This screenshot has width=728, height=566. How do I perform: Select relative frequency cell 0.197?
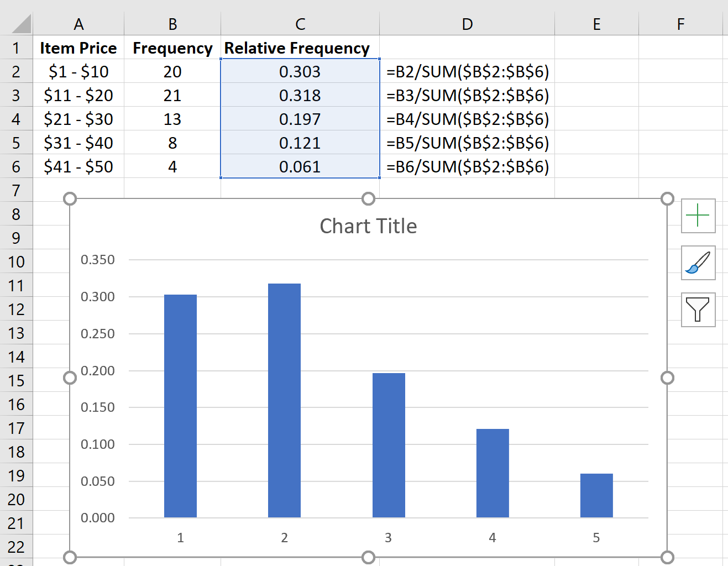pyautogui.click(x=300, y=119)
